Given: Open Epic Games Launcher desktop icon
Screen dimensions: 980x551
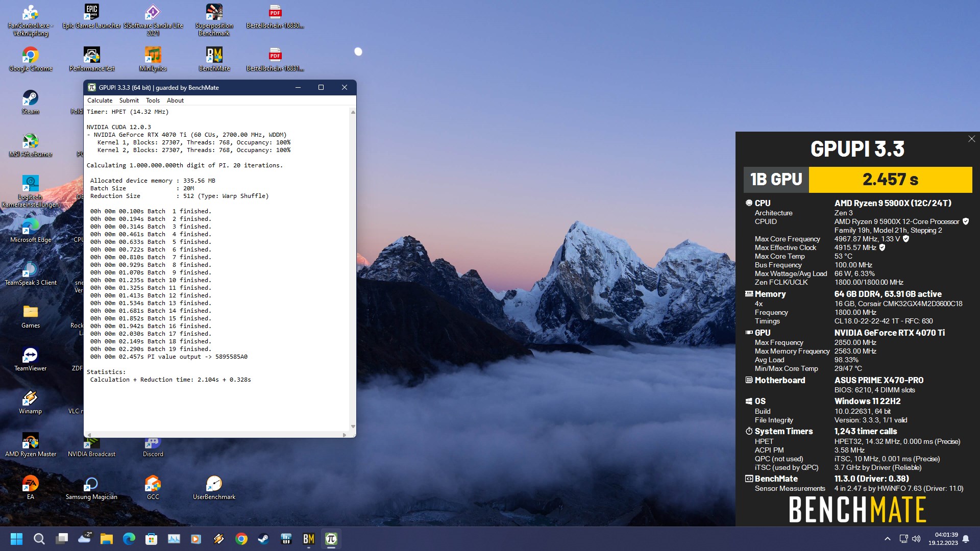Looking at the screenshot, I should pyautogui.click(x=92, y=16).
